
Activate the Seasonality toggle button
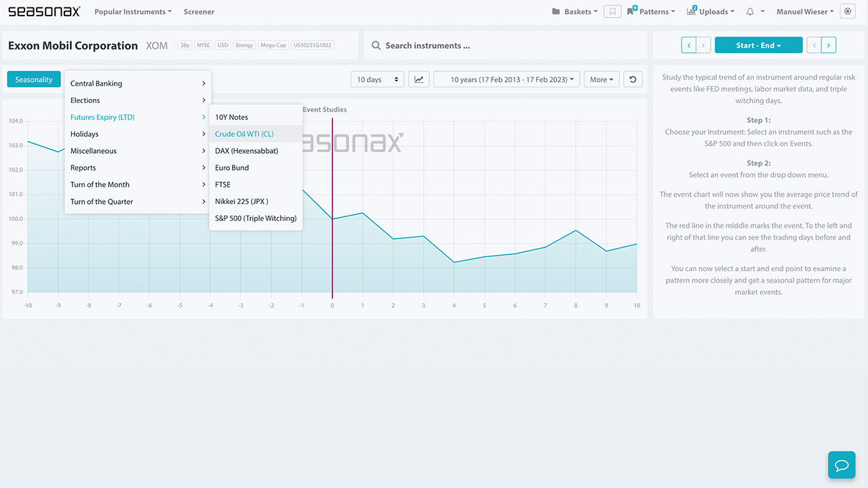[33, 79]
